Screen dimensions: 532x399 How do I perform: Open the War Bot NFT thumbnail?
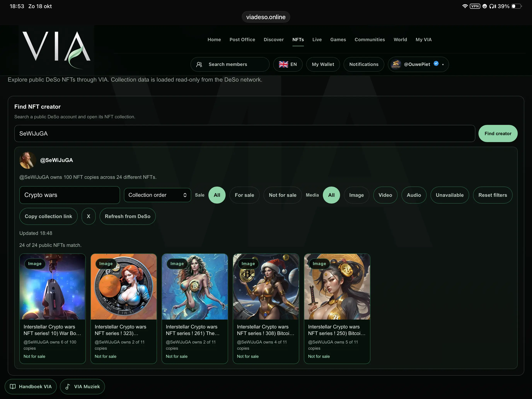[x=52, y=287]
